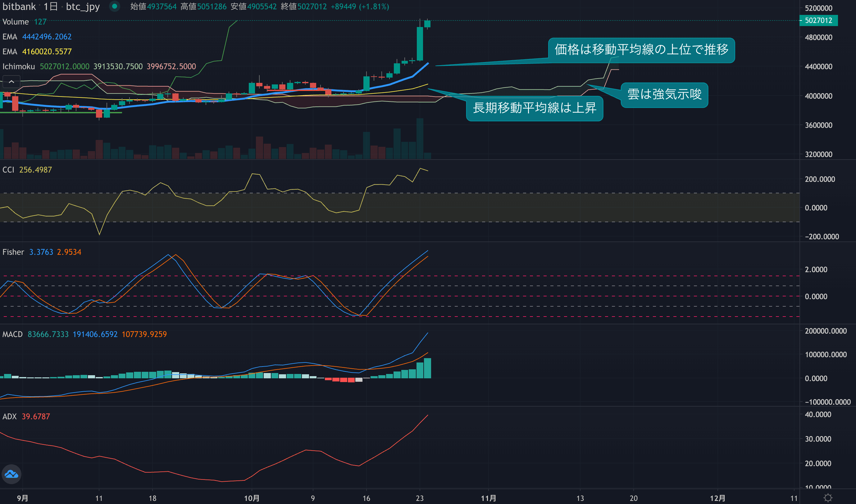The height and width of the screenshot is (504, 856).
Task: Click the 10月 label on the time axis
Action: click(x=252, y=498)
